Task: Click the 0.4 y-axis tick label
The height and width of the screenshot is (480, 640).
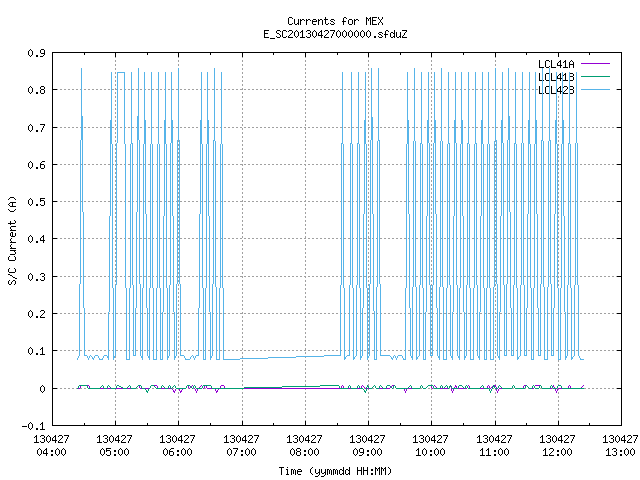Action: tap(36, 239)
